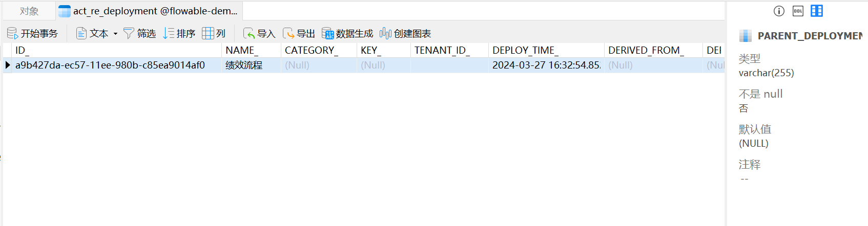The width and height of the screenshot is (868, 226).
Task: Click the Begin Transaction (开始事务) icon
Action: click(12, 34)
